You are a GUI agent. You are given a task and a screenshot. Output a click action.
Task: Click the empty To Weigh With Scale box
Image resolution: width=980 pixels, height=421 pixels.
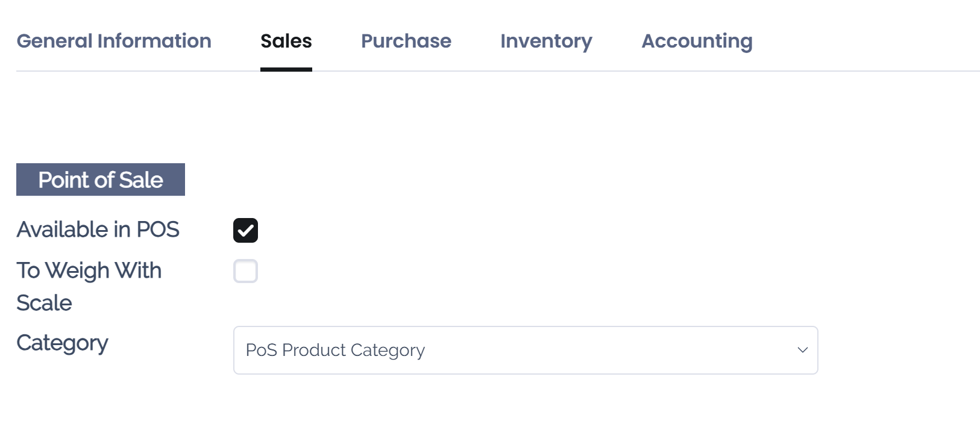point(245,271)
